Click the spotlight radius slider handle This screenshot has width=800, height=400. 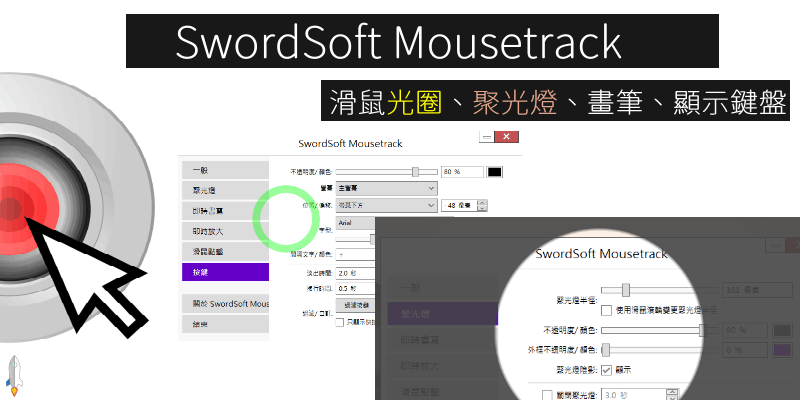tap(625, 290)
